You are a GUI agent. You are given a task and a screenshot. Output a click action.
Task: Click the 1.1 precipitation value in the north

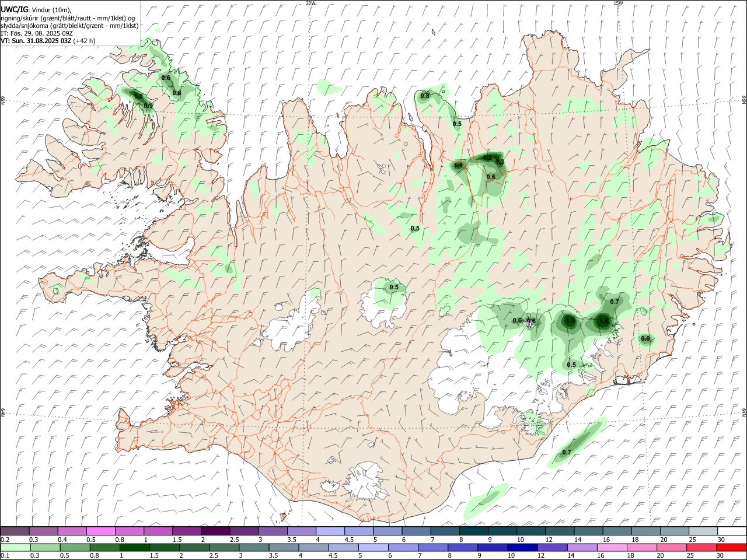pyautogui.click(x=458, y=166)
